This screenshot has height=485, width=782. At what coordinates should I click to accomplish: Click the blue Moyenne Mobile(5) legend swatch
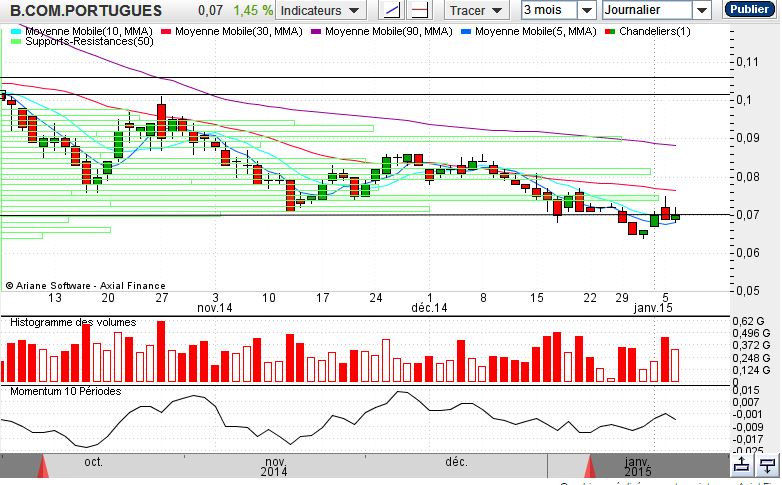(x=466, y=31)
